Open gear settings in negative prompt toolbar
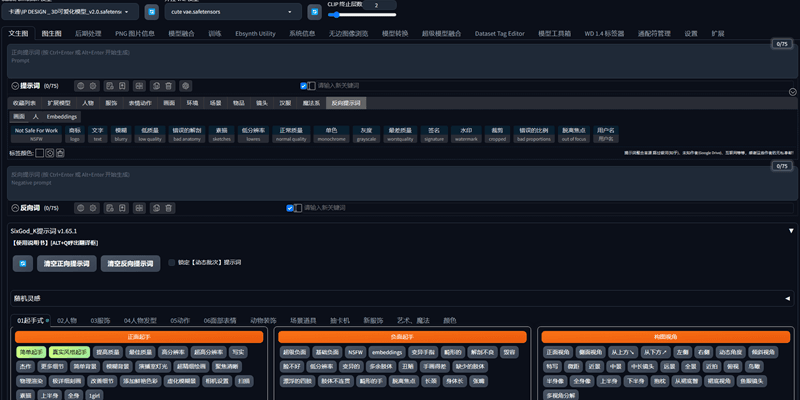The width and height of the screenshot is (800, 400). pos(93,208)
